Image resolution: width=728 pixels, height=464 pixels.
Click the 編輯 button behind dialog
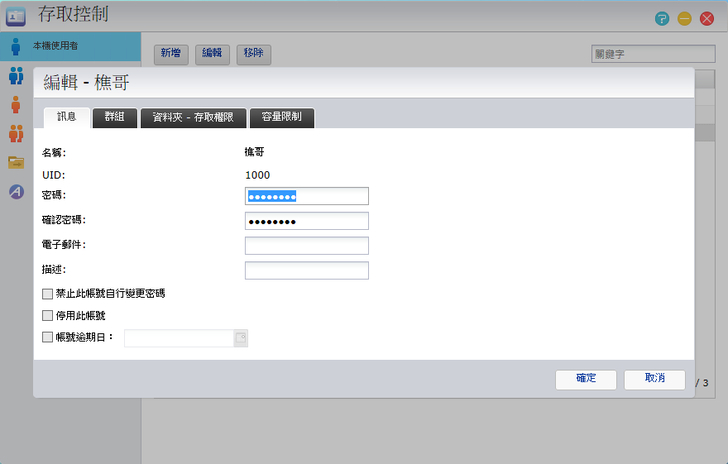click(212, 54)
